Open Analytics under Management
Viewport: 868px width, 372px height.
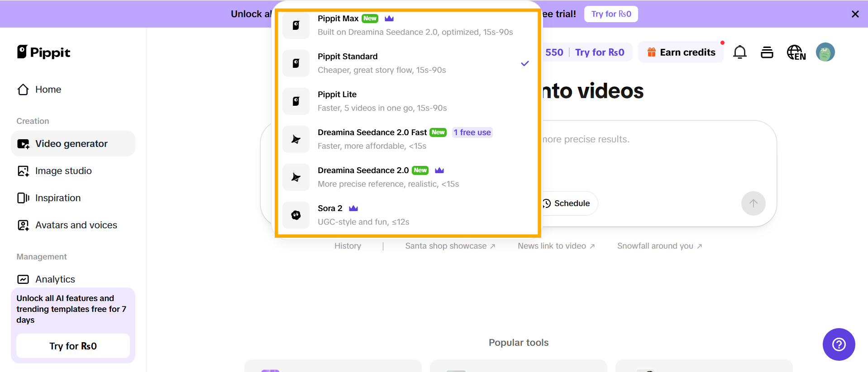coord(73,279)
